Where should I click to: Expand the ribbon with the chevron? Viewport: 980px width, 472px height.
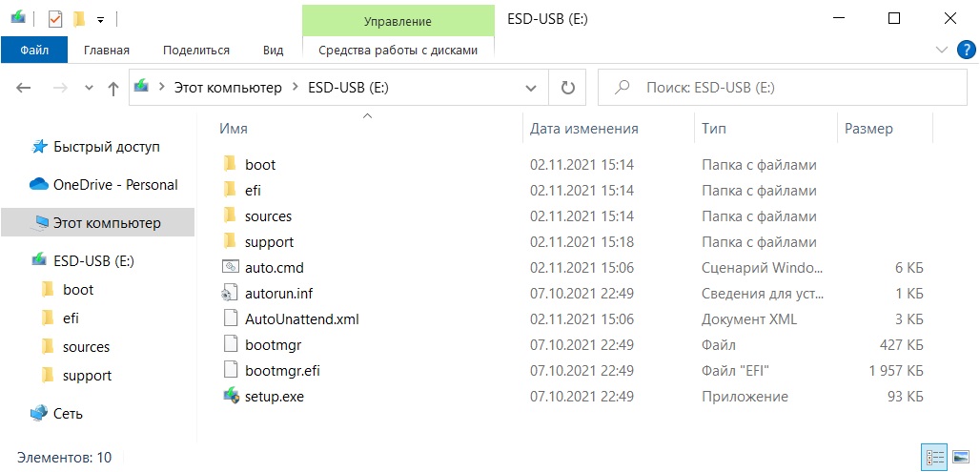(x=942, y=50)
